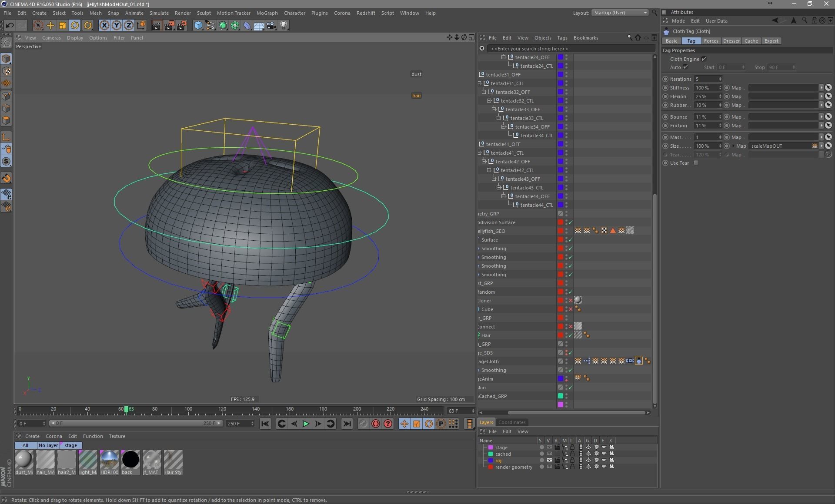
Task: Toggle the Auto checkbox
Action: click(685, 67)
